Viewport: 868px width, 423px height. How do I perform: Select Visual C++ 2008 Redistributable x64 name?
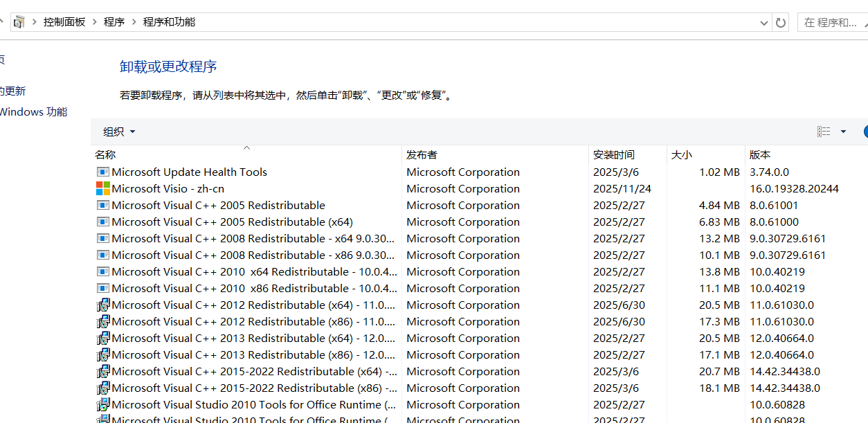point(253,238)
